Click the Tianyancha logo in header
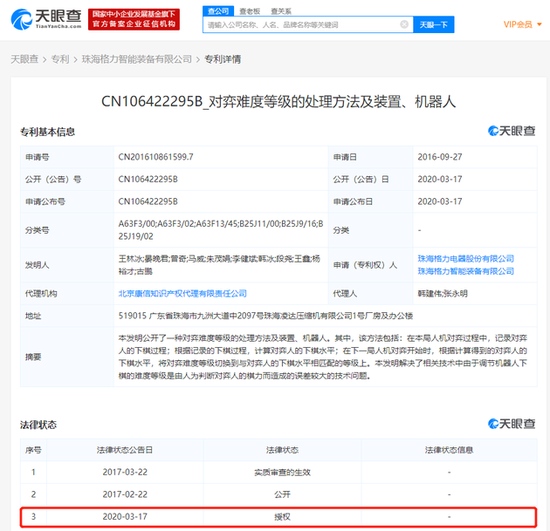The image size is (550, 531). [x=46, y=19]
